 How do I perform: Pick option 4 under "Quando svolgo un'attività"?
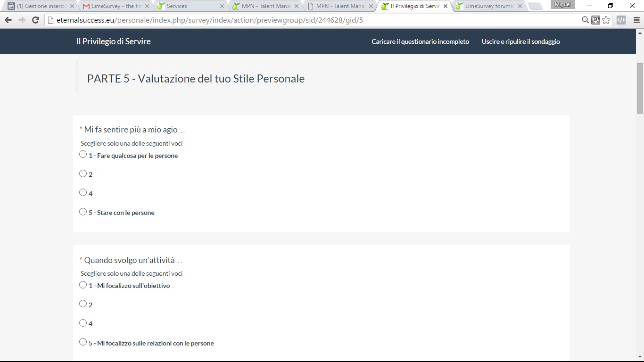click(x=83, y=323)
